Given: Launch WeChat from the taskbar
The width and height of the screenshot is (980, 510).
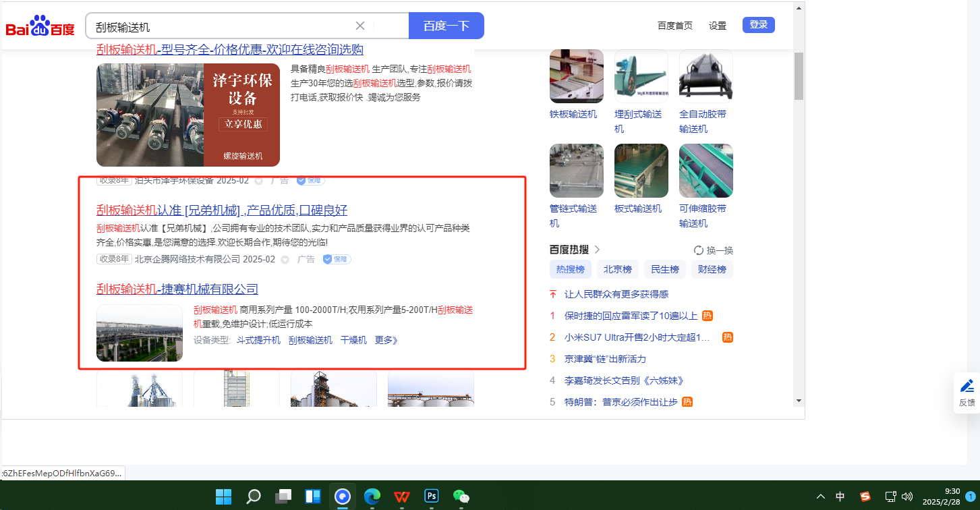Looking at the screenshot, I should [461, 497].
